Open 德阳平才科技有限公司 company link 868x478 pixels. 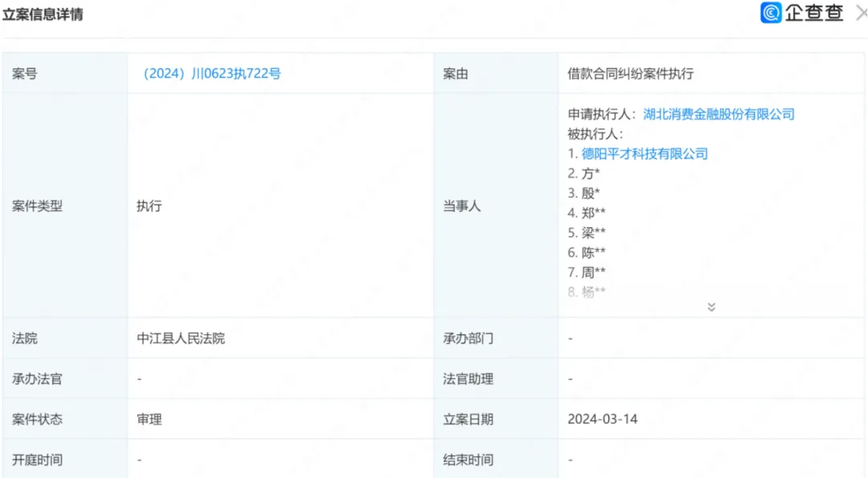645,153
